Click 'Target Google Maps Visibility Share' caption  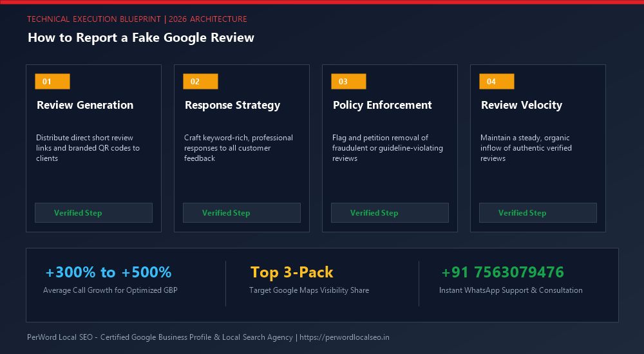coord(309,290)
